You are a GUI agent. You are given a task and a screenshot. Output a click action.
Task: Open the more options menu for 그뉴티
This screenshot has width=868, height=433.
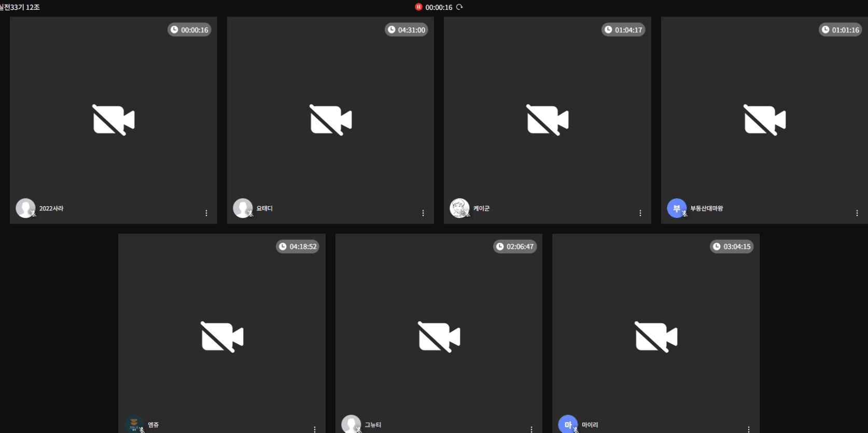(x=531, y=429)
